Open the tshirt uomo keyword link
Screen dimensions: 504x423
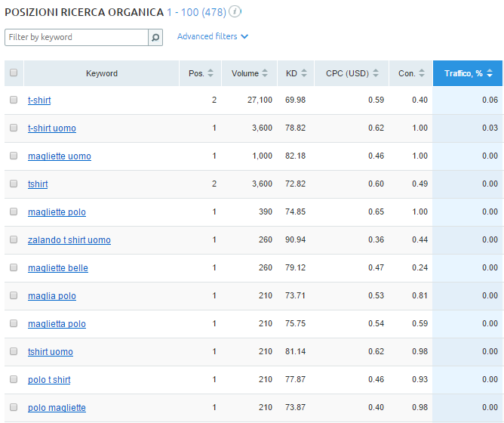[x=51, y=352]
